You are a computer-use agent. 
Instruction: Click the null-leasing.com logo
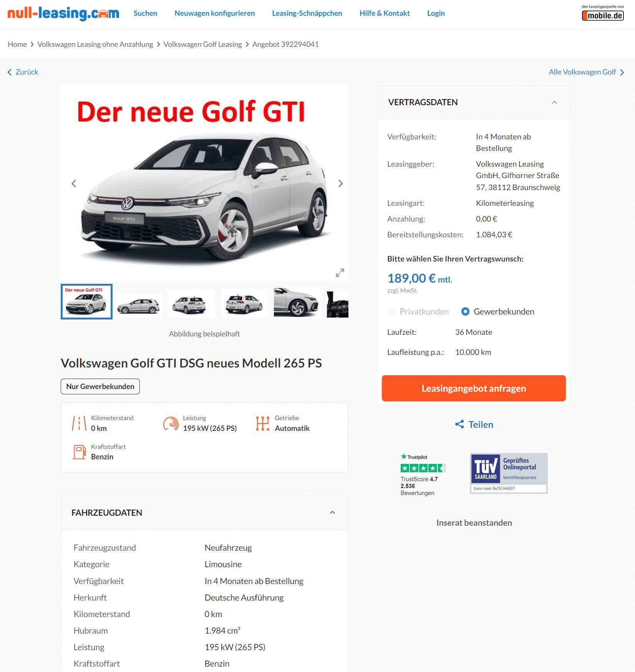tap(63, 13)
